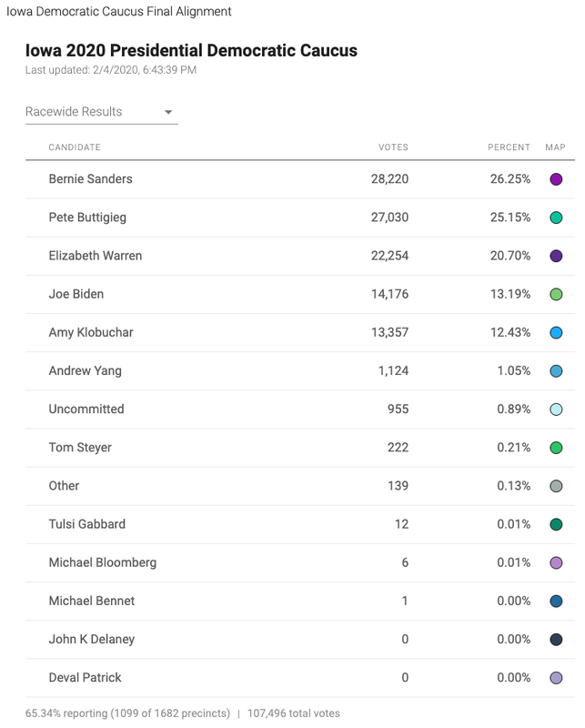Click Michael Bloomberg's lavender map dot
Viewport: 585px width, 728px height.
point(556,562)
